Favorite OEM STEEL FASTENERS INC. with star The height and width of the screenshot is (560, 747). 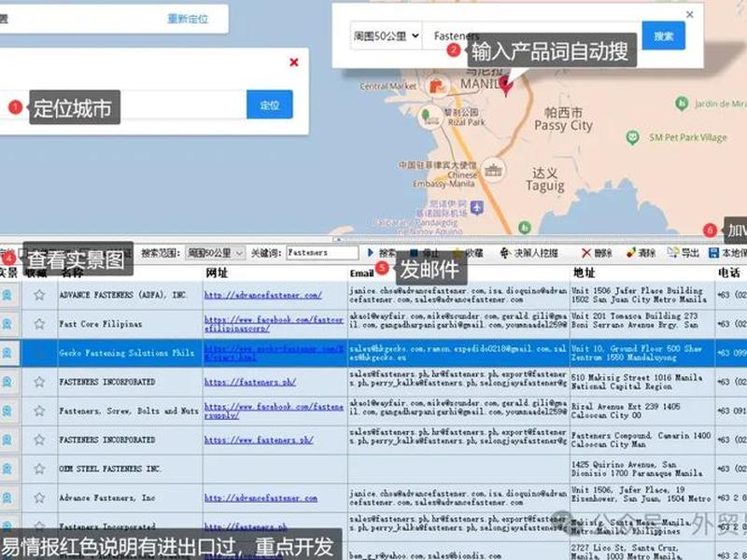pyautogui.click(x=39, y=469)
